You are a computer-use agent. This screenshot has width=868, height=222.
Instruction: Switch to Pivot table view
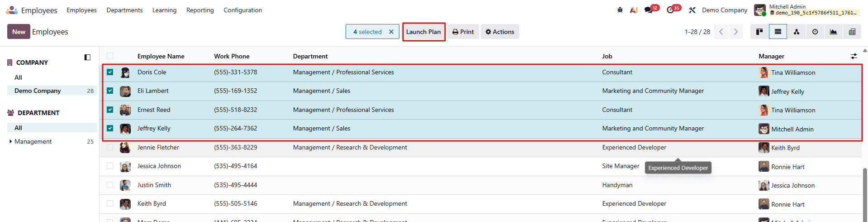pyautogui.click(x=852, y=32)
